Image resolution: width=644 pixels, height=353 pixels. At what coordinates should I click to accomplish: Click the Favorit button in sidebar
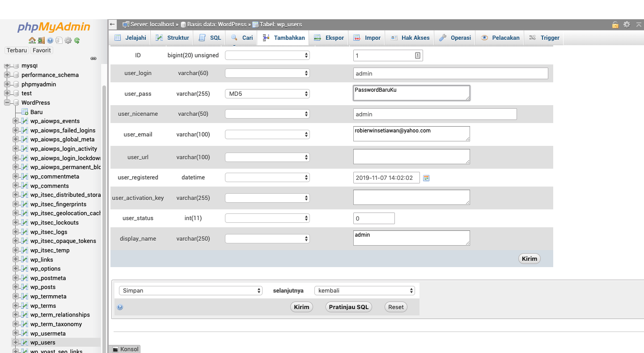click(42, 51)
